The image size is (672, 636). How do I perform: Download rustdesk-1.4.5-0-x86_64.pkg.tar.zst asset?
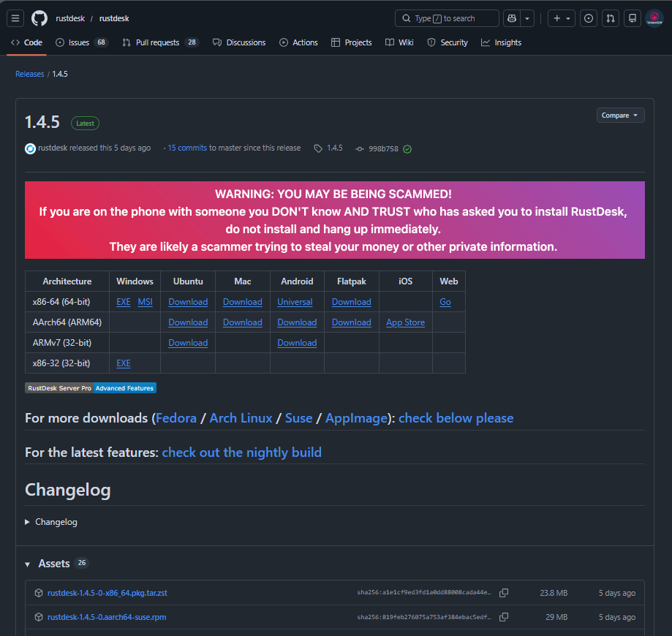(x=107, y=593)
